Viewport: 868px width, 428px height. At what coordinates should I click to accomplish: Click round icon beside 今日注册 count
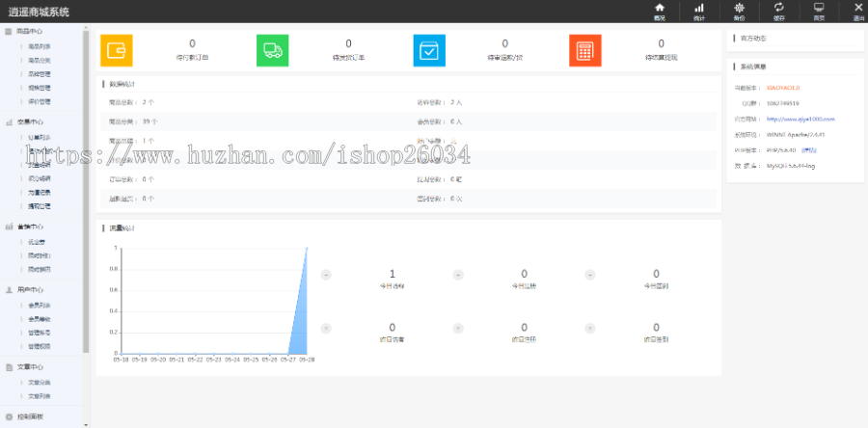tap(458, 275)
